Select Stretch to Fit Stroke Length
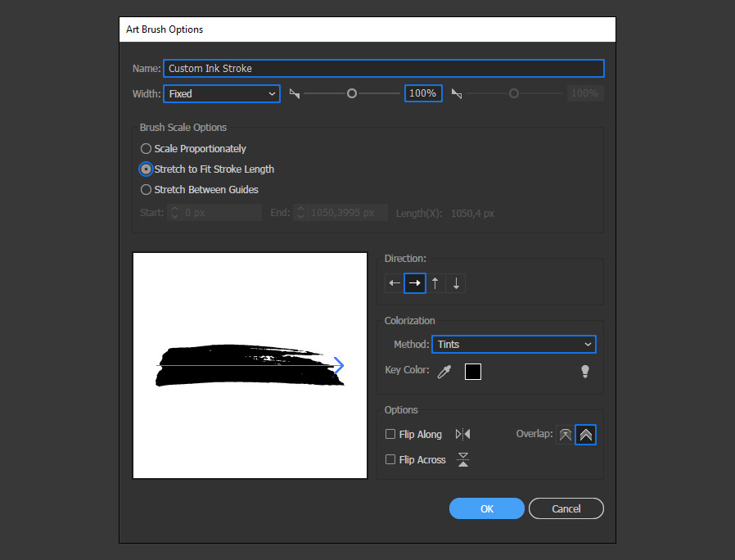The image size is (735, 560). pyautogui.click(x=147, y=169)
